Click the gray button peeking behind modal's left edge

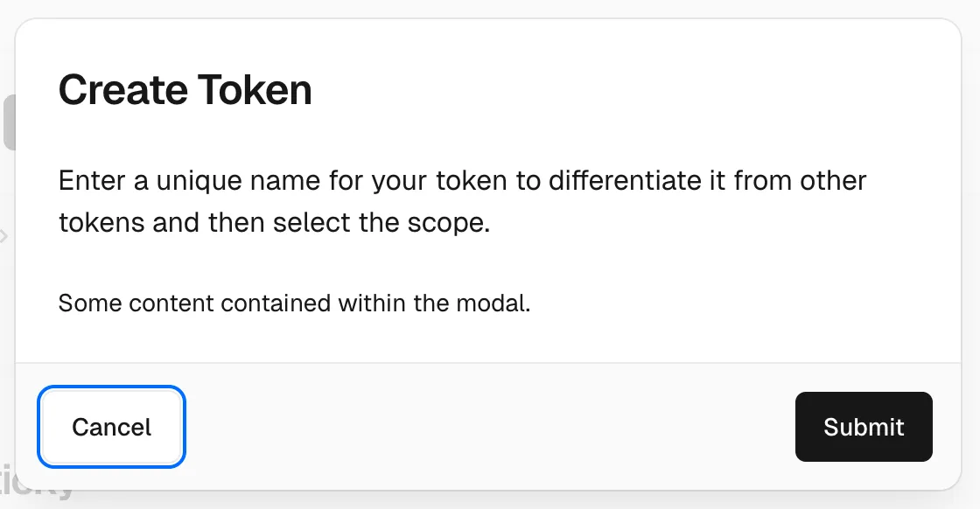tap(9, 122)
